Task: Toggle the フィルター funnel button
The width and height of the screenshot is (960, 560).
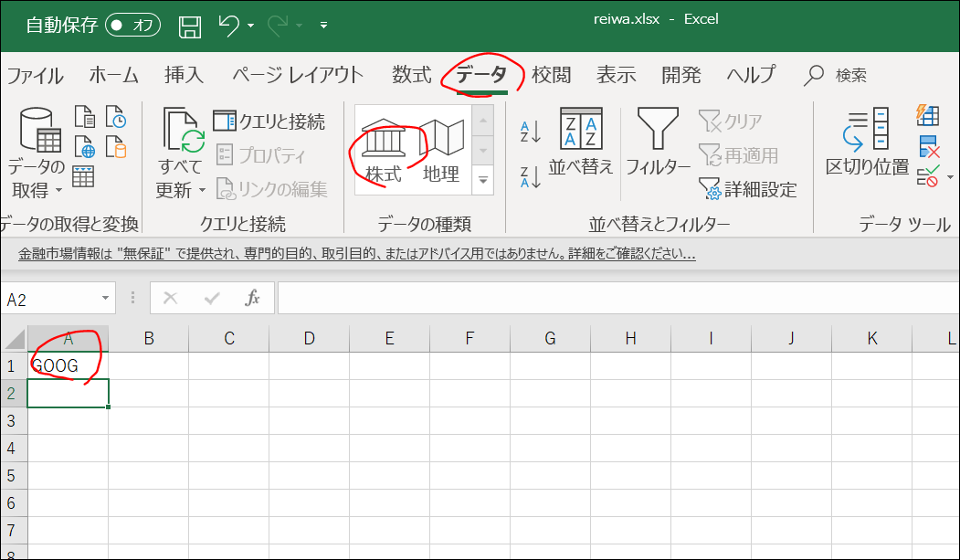Action: (659, 142)
